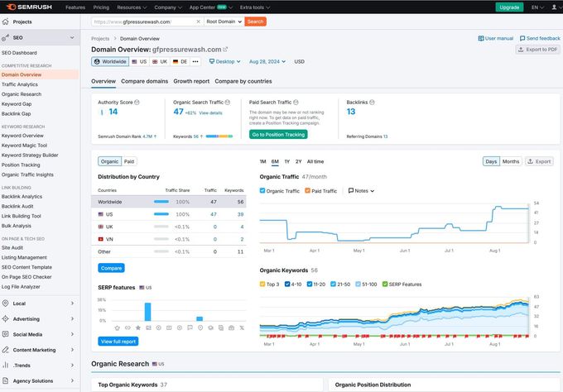This screenshot has width=563, height=392.
Task: Toggle the 11-20 keywords checkbox
Action: (310, 284)
